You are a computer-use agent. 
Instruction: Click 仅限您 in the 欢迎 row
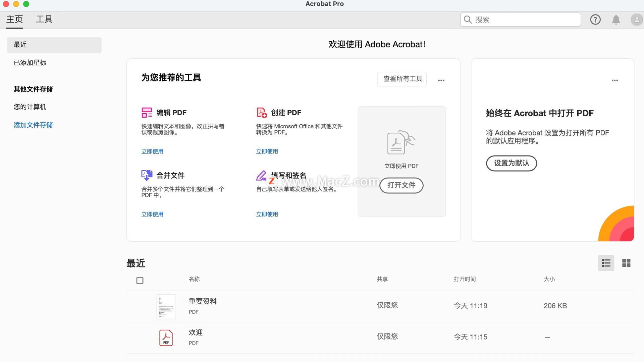point(387,337)
